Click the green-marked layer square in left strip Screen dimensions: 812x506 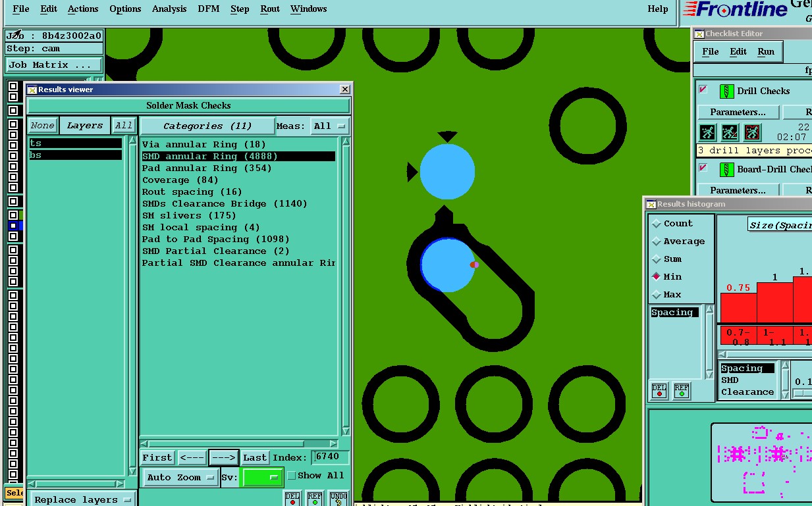[13, 215]
